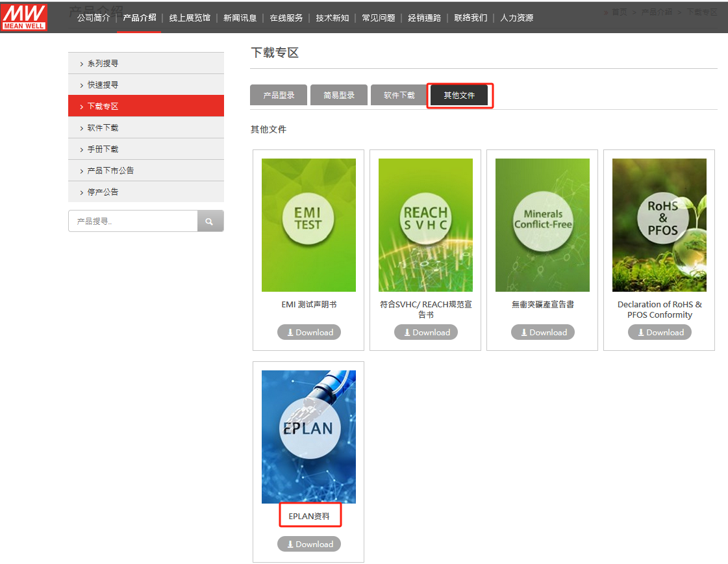Open the EPLAN image tile
This screenshot has height=564, width=728.
(308, 437)
